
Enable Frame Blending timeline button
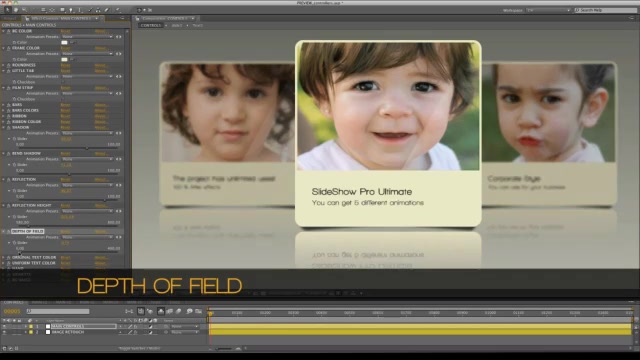click(169, 311)
